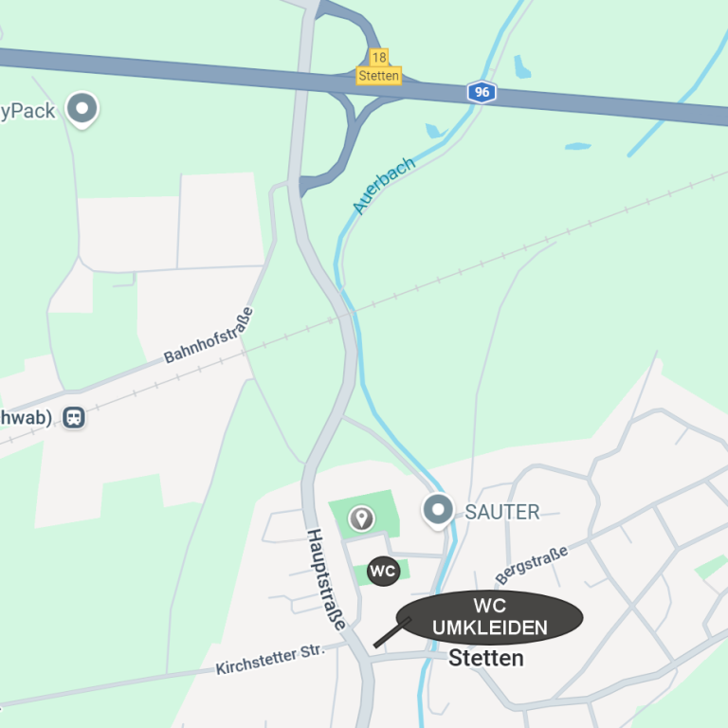Click the Kirchstetter Str. label
The height and width of the screenshot is (728, 728).
tap(270, 660)
